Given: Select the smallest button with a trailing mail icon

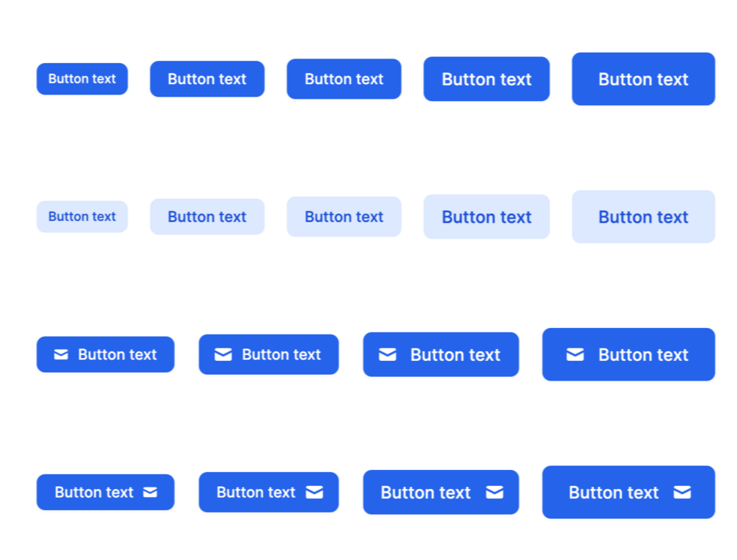Looking at the screenshot, I should 105,492.
